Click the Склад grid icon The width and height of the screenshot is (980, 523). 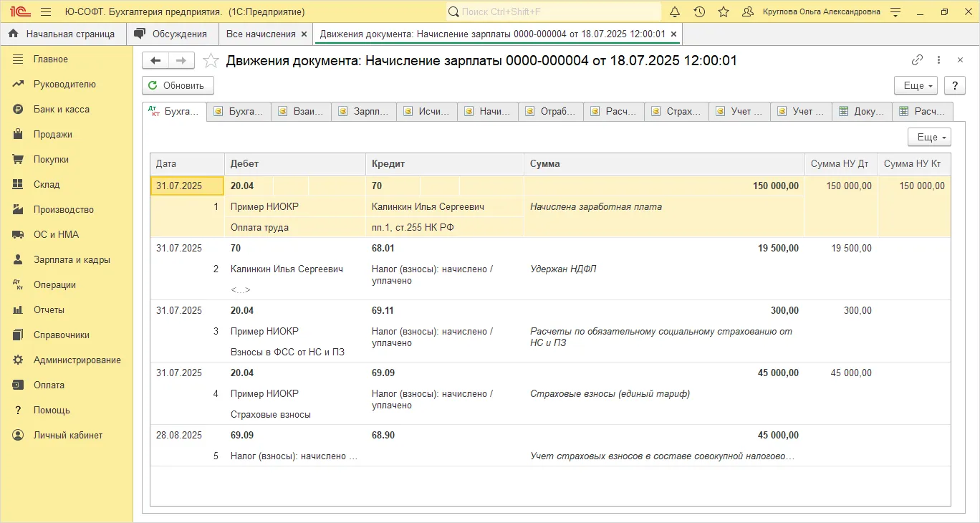19,184
